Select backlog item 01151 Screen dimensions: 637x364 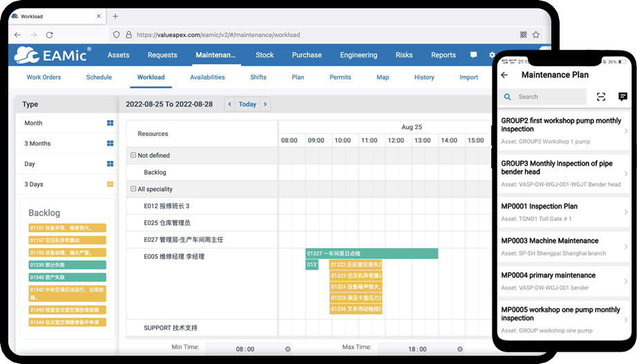coord(67,228)
